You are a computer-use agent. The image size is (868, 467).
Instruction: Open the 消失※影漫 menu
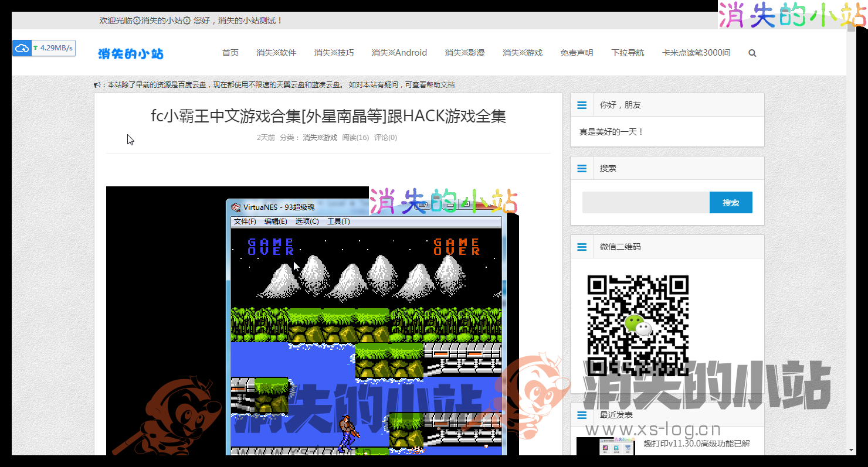pyautogui.click(x=464, y=53)
